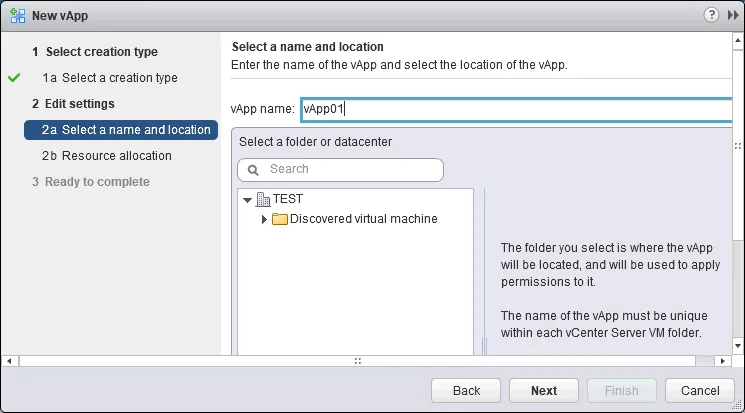Select step 2a Select a name and location
Image resolution: width=745 pixels, height=413 pixels.
(x=125, y=129)
